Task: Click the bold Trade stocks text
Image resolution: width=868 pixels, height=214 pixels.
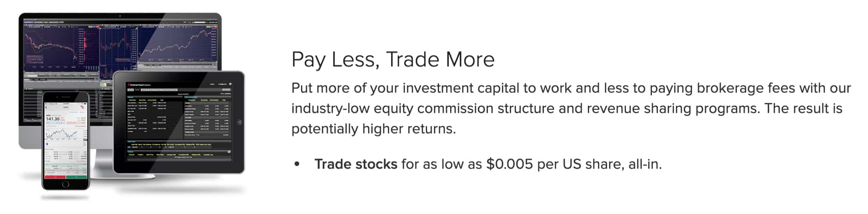Action: click(356, 164)
